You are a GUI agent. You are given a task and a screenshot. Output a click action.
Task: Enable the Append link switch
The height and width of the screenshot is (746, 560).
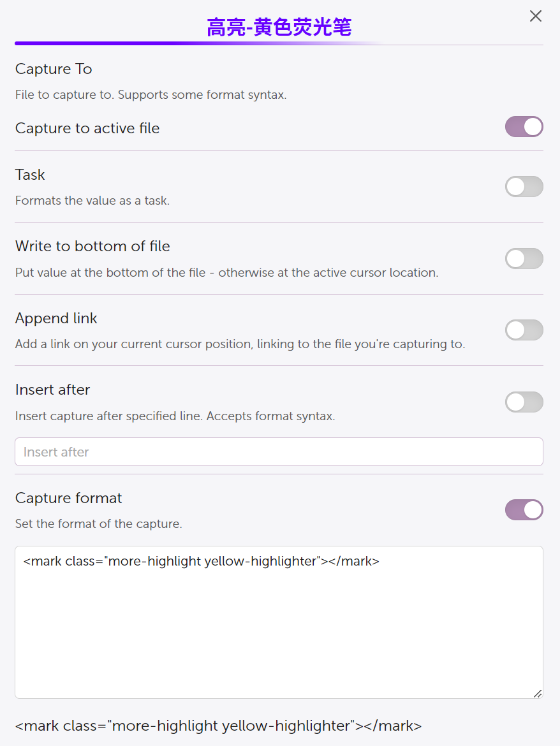click(524, 330)
